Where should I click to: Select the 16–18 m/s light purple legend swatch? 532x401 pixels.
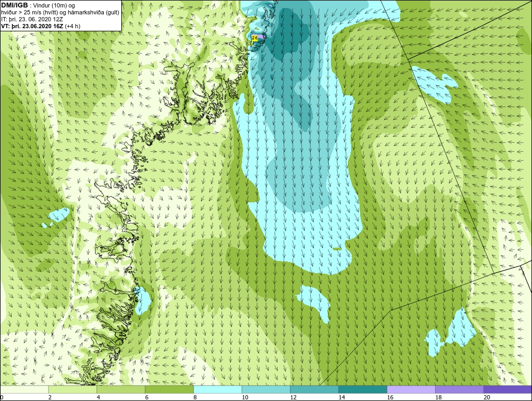(x=411, y=389)
